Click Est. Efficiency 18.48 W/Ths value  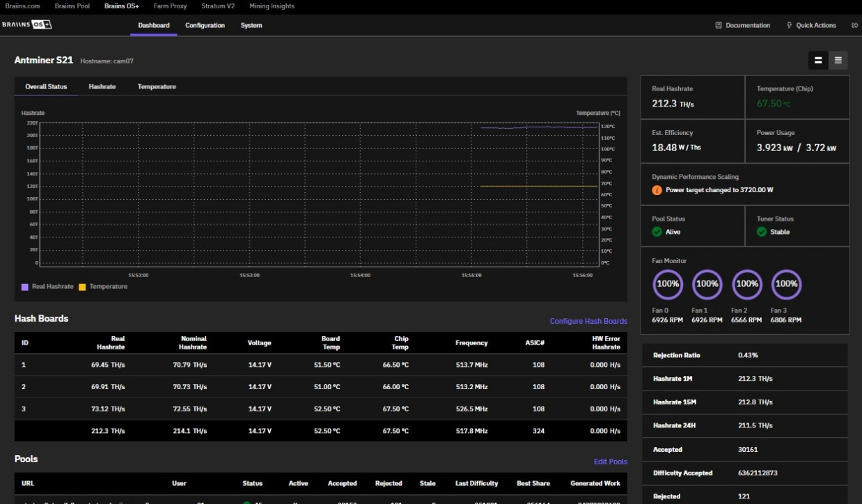pyautogui.click(x=676, y=148)
